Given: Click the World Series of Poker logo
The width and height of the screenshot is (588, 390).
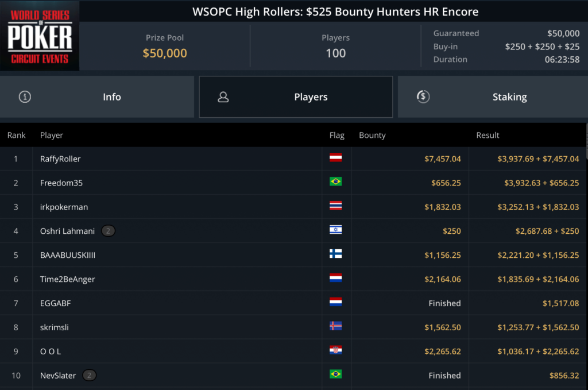Looking at the screenshot, I should coord(40,36).
